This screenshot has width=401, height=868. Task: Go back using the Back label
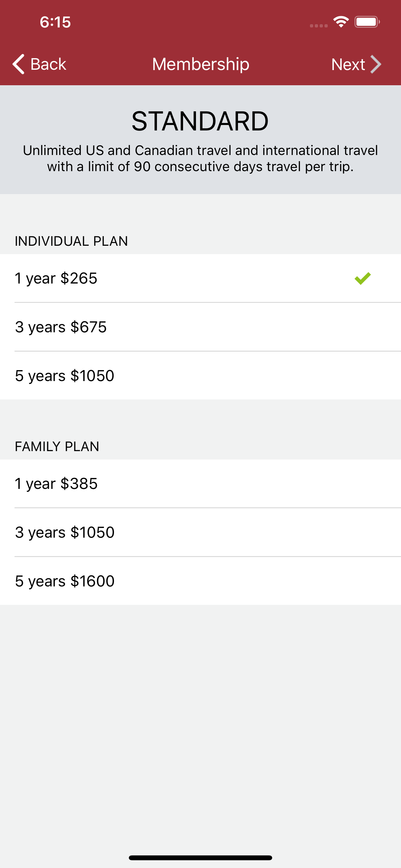coord(48,64)
